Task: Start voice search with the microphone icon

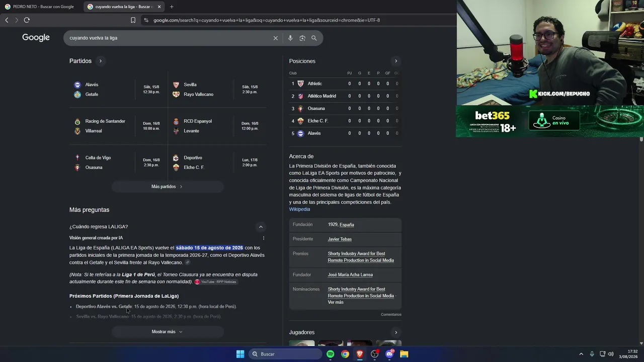Action: click(x=290, y=38)
